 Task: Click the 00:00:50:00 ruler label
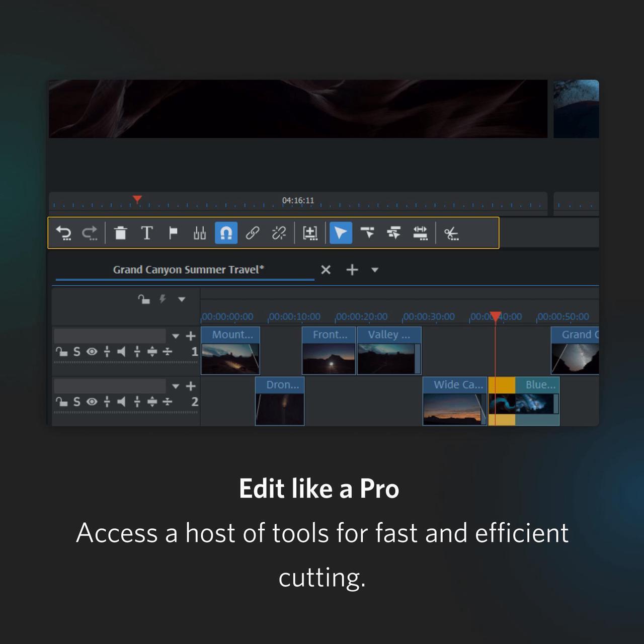pyautogui.click(x=563, y=316)
